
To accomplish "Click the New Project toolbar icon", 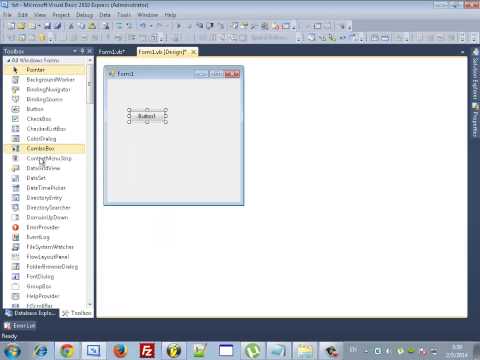I will coord(11,26).
